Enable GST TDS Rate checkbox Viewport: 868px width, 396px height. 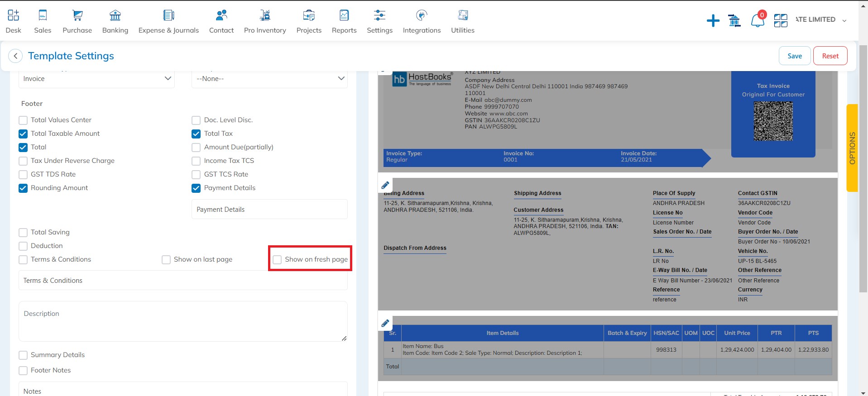tap(23, 175)
